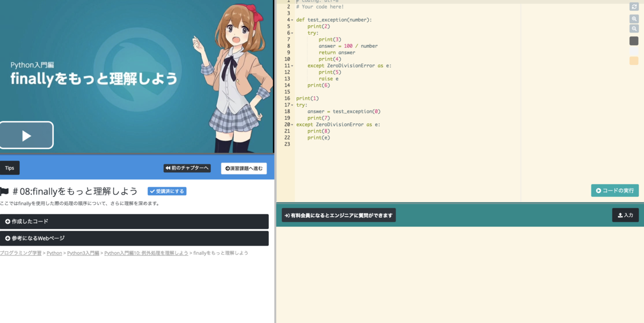Viewport: 644px width, 323px height.
Task: Click code line 'return answer'
Action: (x=336, y=53)
